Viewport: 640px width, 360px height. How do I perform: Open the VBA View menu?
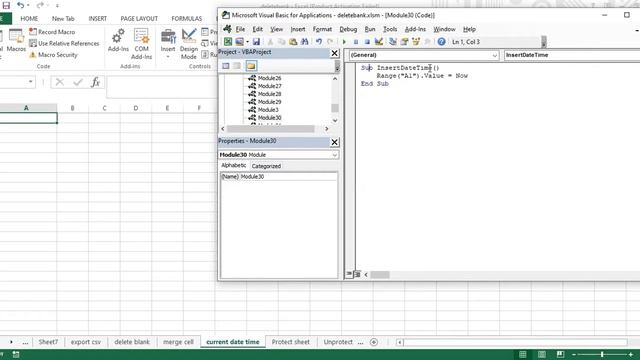[x=276, y=29]
